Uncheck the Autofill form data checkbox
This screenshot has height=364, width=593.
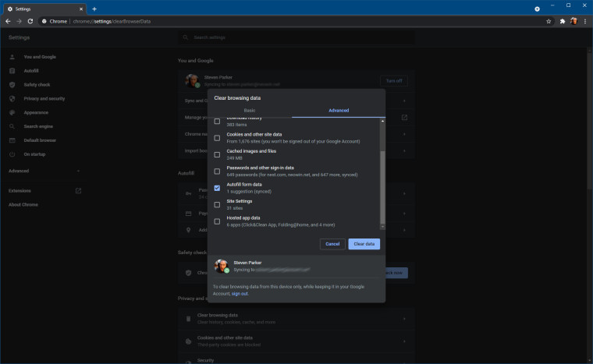tap(217, 188)
